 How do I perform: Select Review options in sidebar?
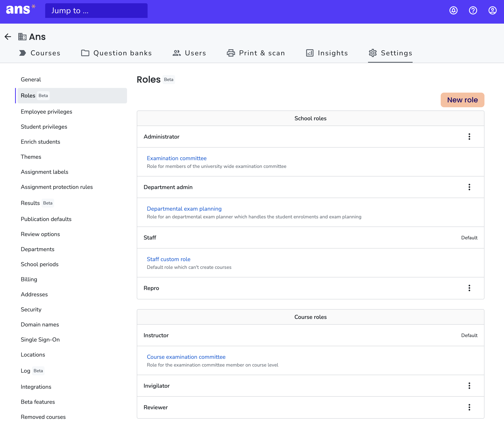[x=72, y=234]
